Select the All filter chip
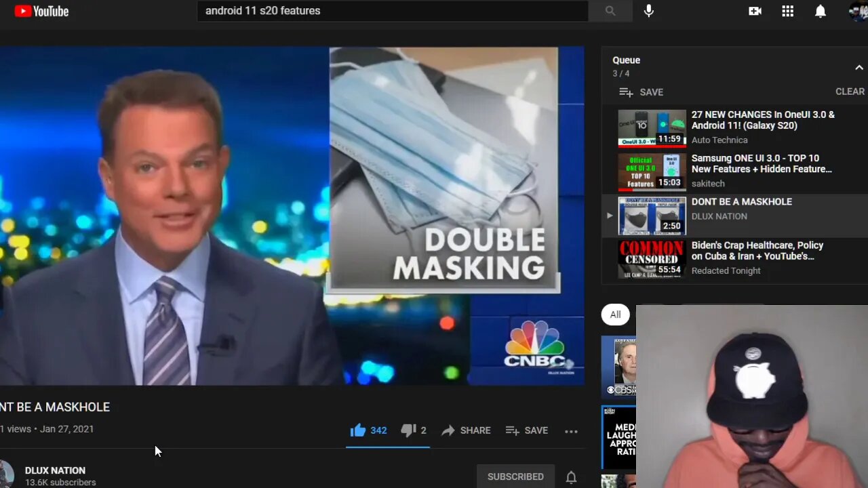 pyautogui.click(x=615, y=314)
